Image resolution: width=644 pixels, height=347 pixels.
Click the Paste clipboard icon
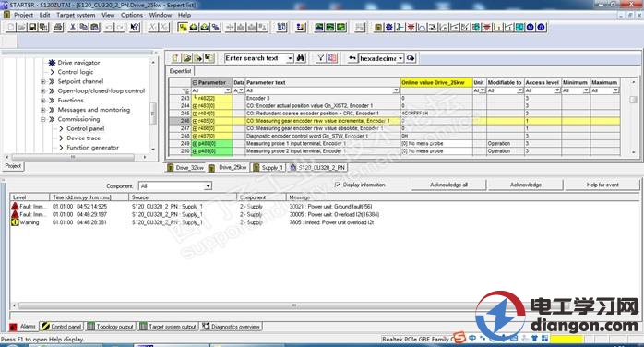click(95, 27)
